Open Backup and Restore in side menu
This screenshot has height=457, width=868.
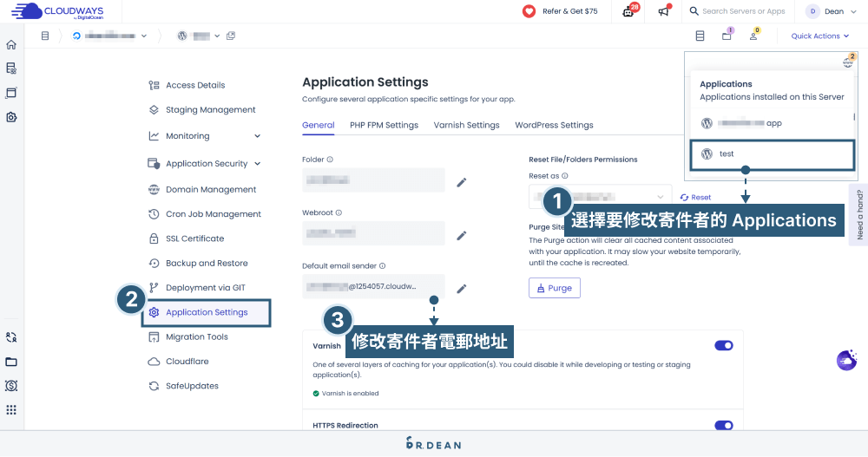[x=207, y=263]
